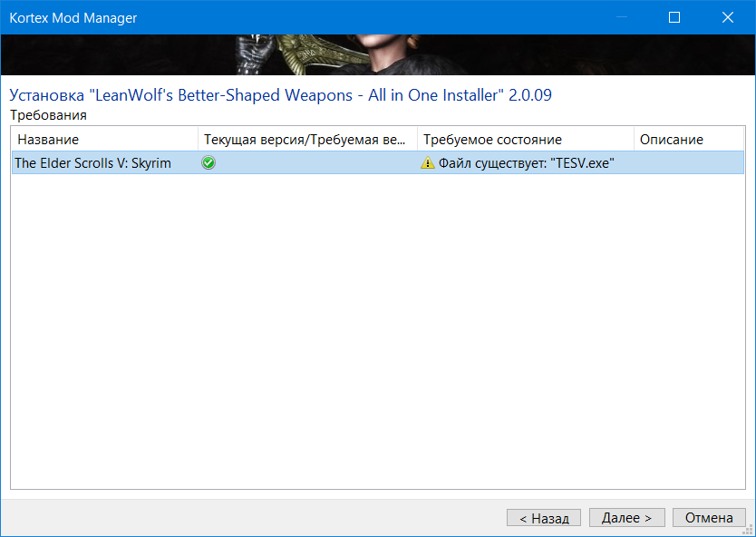Viewport: 756px width, 537px height.
Task: Cancel installation with the Отмена button
Action: point(709,518)
